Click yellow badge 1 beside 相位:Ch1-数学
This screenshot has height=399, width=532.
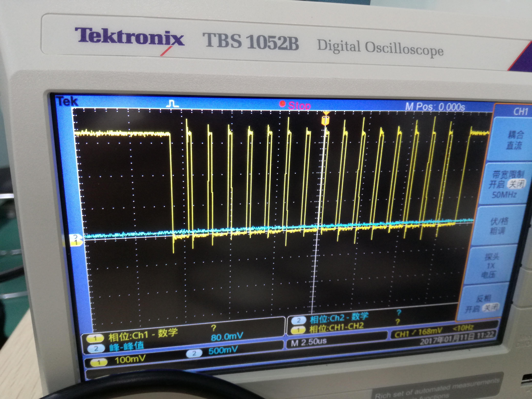coord(95,339)
